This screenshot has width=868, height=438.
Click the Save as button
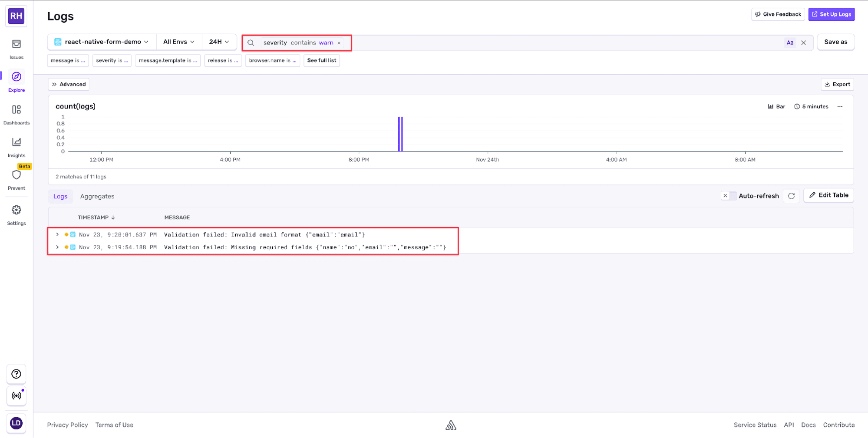[835, 42]
